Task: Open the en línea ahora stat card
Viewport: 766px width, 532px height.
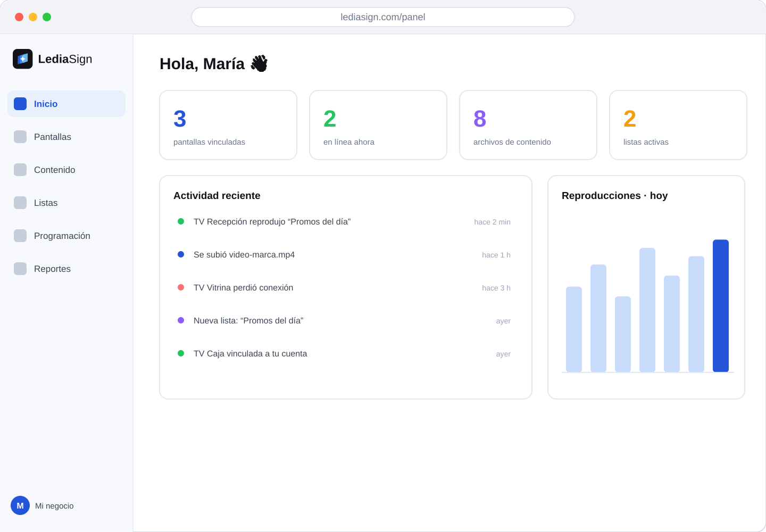Action: point(378,125)
